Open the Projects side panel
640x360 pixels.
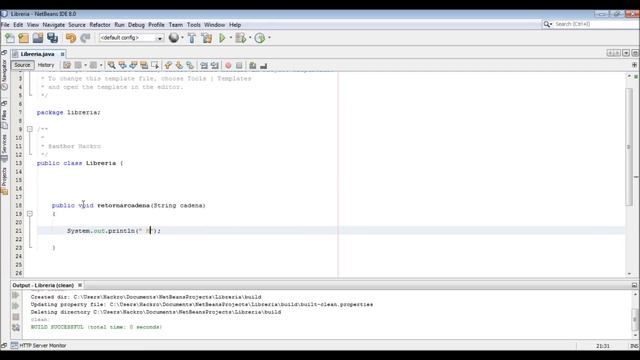click(4, 180)
